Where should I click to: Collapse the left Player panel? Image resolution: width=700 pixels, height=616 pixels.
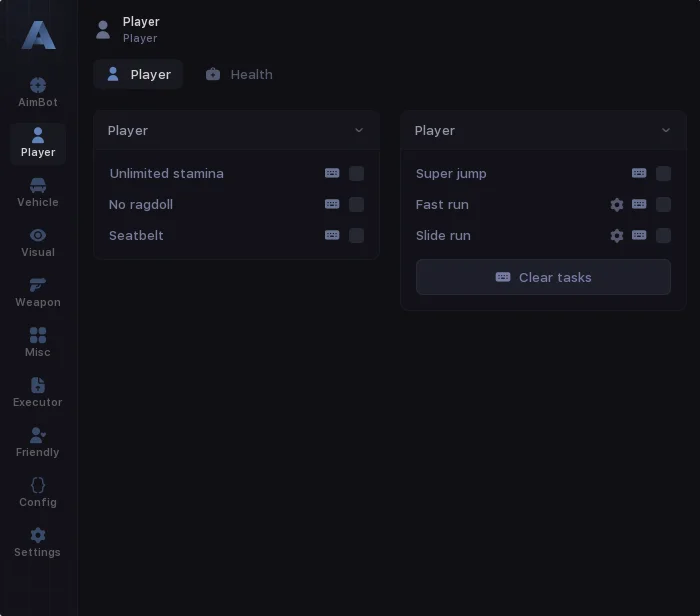pos(359,130)
